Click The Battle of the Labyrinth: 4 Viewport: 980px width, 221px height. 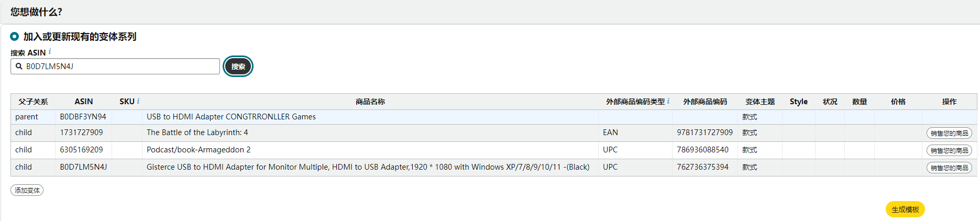(x=197, y=132)
